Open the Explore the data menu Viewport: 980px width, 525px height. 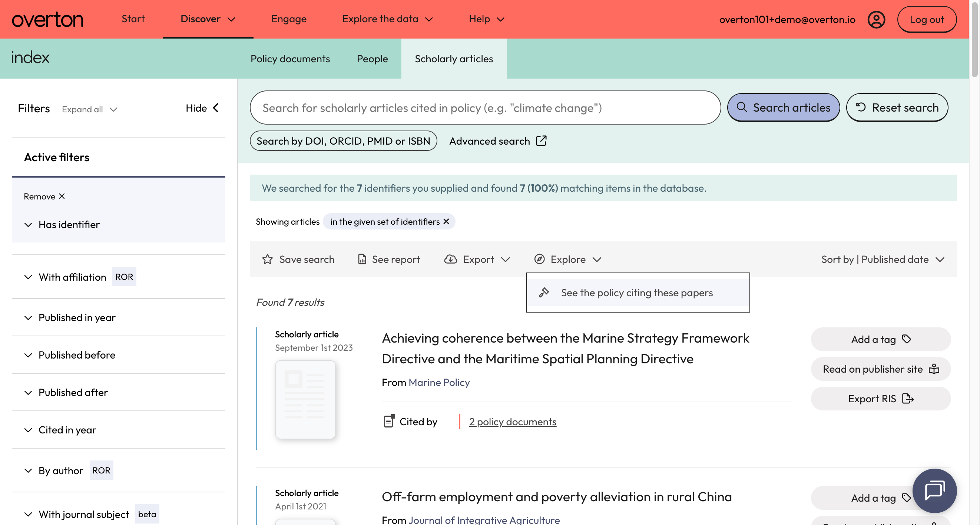387,19
